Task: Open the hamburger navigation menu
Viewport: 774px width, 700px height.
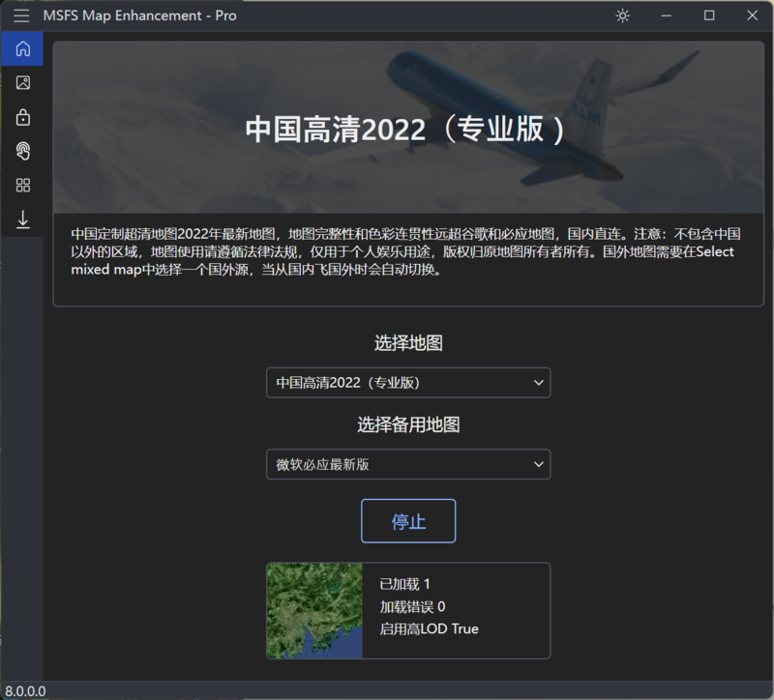Action: click(x=21, y=15)
